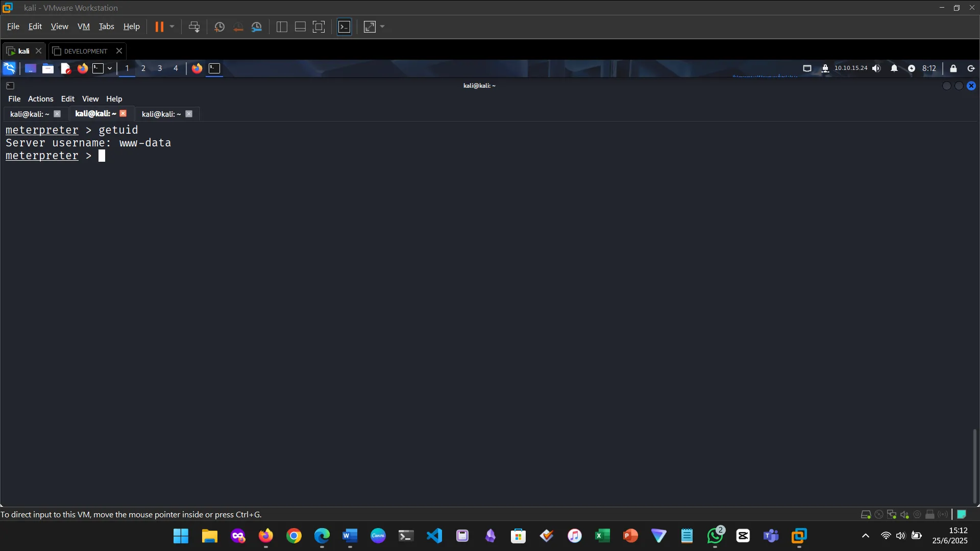This screenshot has width=980, height=551.
Task: Open the snapshot manager
Action: [257, 27]
